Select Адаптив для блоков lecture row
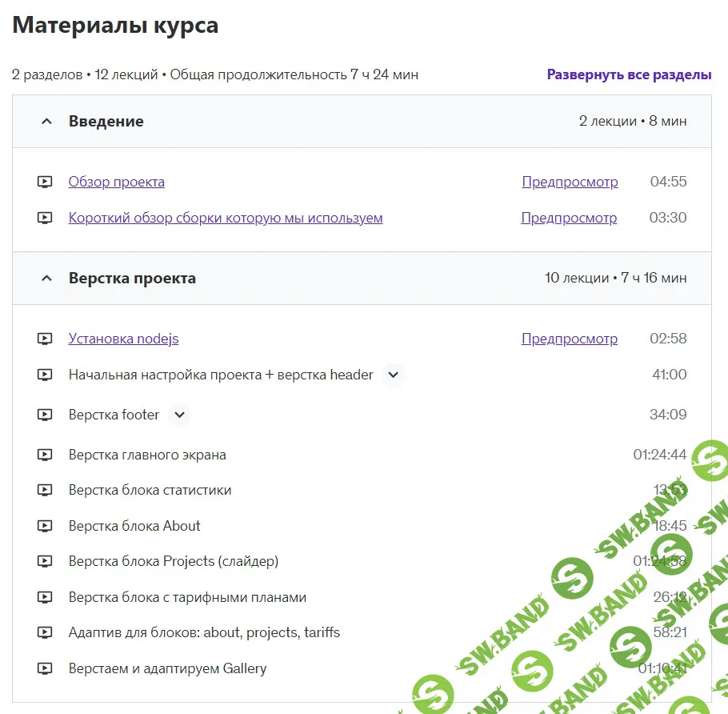Screen dimensions: 728x714 click(x=362, y=632)
